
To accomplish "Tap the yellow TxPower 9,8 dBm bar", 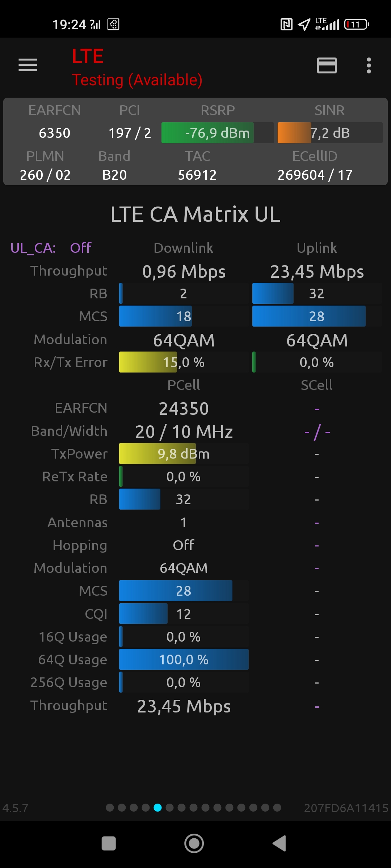I will [x=157, y=454].
